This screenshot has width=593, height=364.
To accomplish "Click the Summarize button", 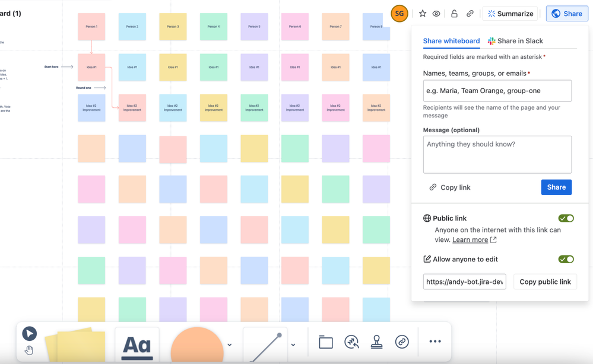I will click(510, 14).
